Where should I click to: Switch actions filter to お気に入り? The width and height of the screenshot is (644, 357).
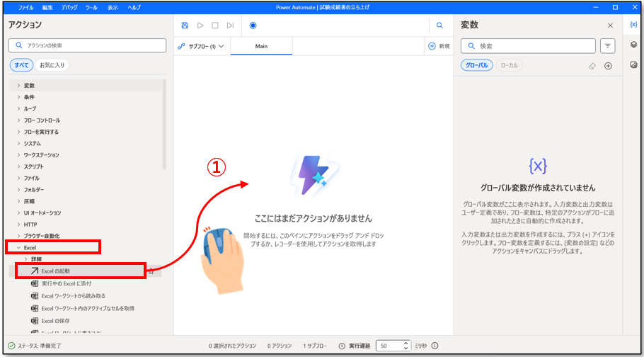pos(52,65)
